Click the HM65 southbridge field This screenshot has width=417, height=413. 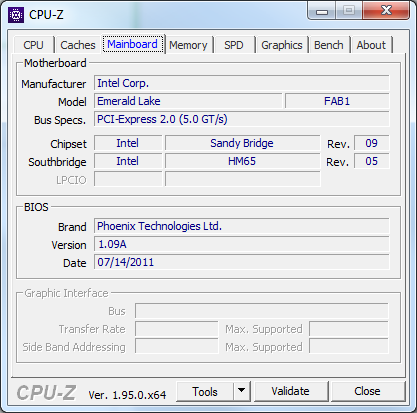click(242, 161)
